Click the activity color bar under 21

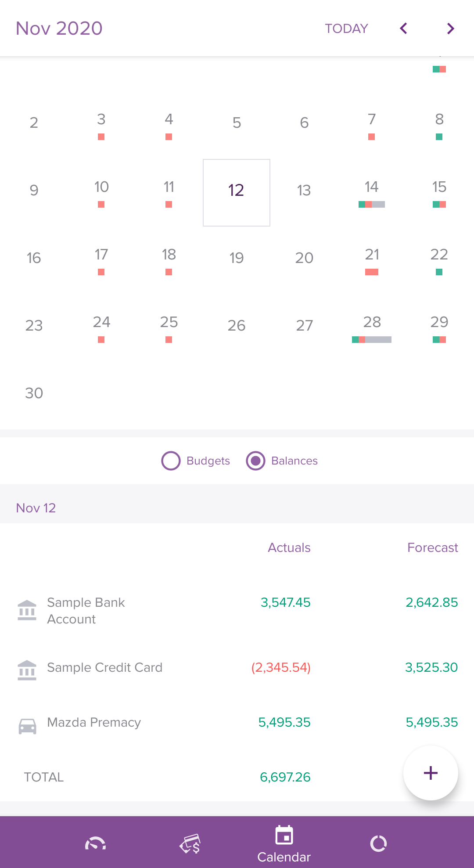click(372, 272)
